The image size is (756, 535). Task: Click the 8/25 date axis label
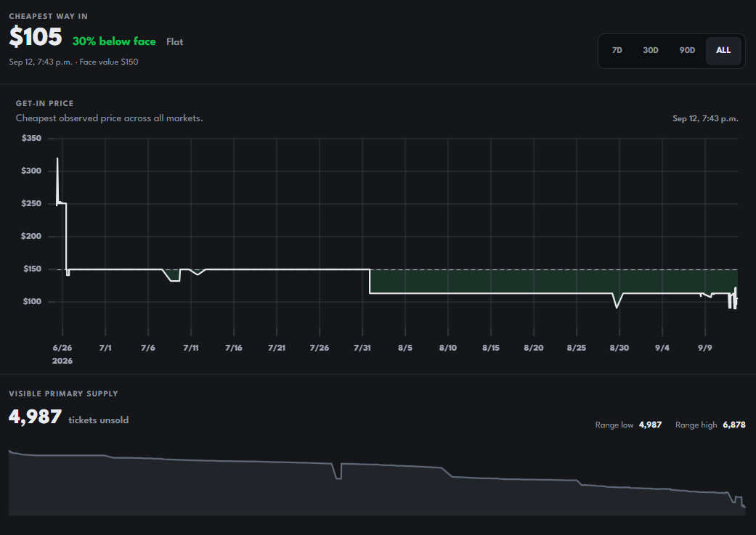[577, 348]
